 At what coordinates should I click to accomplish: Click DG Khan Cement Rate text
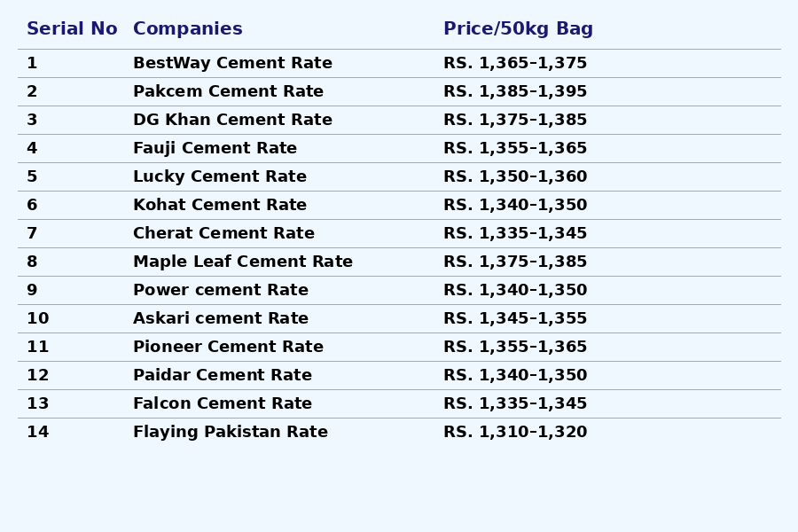(232, 121)
